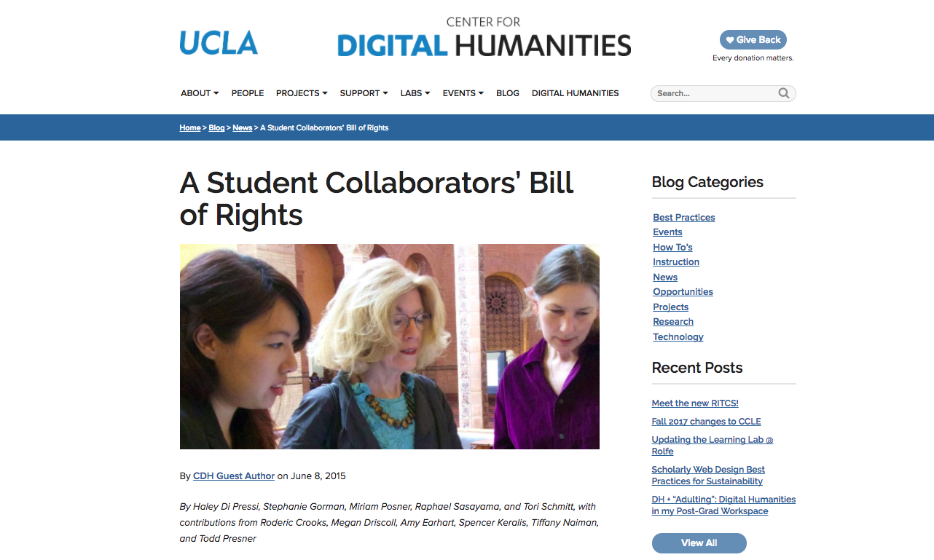934x560 pixels.
Task: Expand the Events dropdown menu
Action: [463, 93]
